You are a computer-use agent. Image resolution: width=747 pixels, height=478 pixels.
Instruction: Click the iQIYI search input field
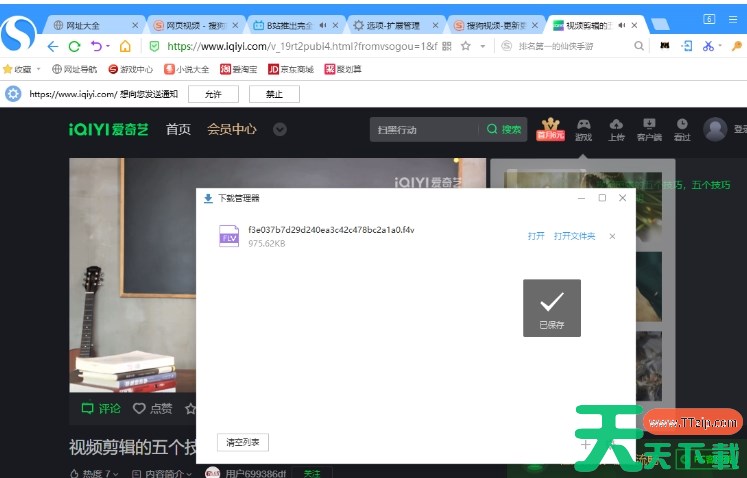(422, 129)
